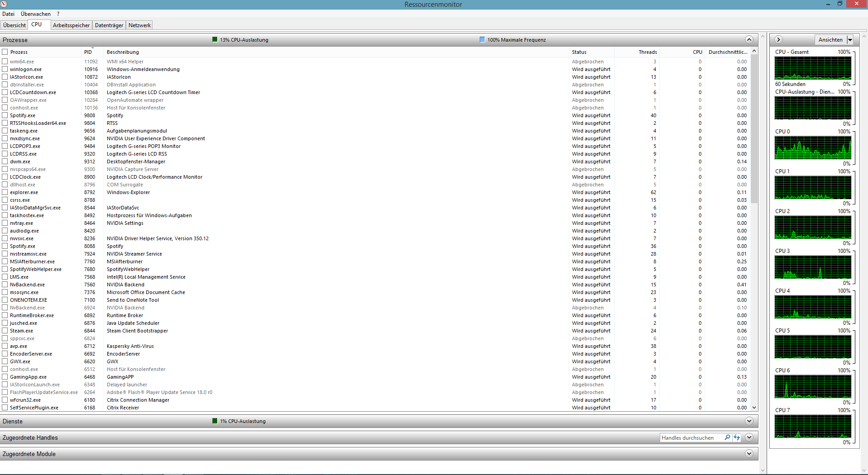Click the Zugeordnete Handles header label

[30, 437]
